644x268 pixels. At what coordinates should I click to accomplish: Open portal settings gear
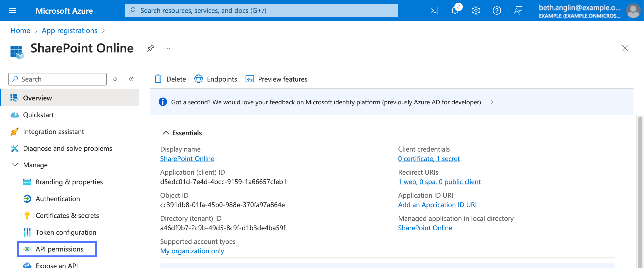[x=476, y=10]
